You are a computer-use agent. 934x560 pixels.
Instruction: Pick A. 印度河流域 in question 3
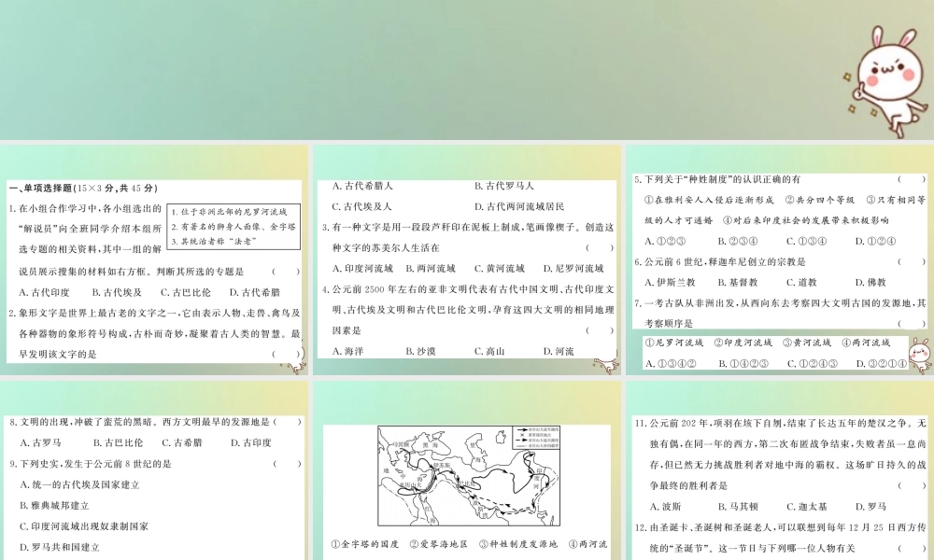click(362, 269)
